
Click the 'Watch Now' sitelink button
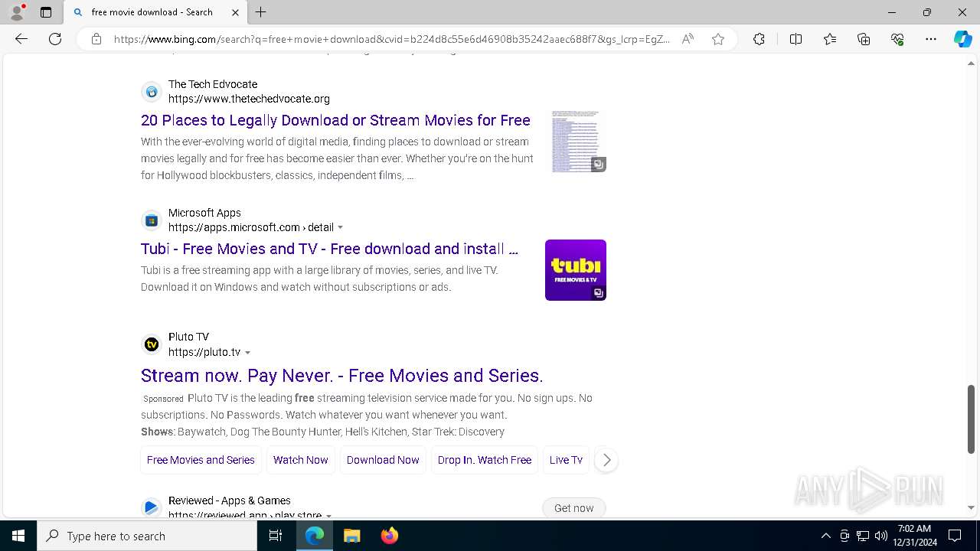pyautogui.click(x=300, y=460)
